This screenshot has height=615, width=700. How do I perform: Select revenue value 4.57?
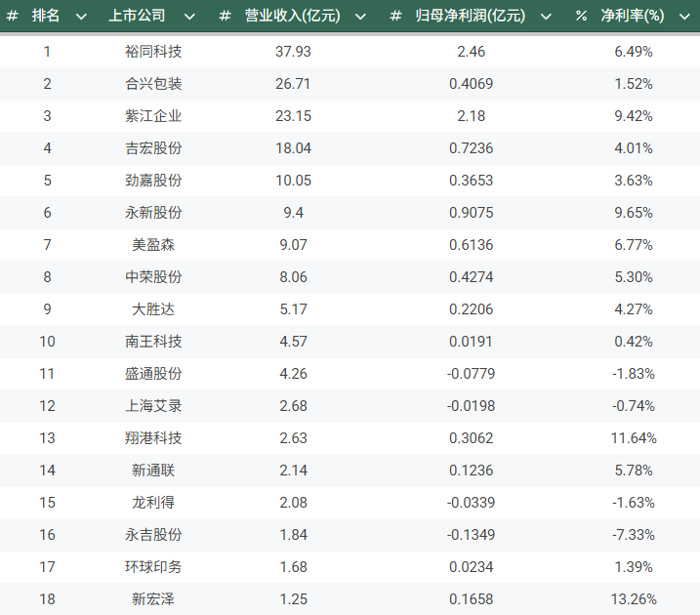click(293, 342)
